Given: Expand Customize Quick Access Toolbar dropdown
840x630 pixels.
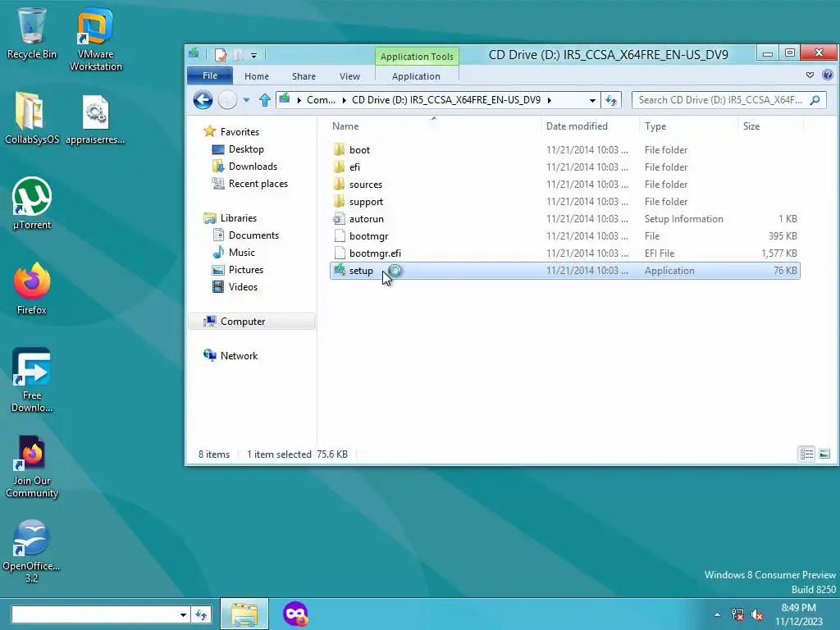Looking at the screenshot, I should point(254,55).
